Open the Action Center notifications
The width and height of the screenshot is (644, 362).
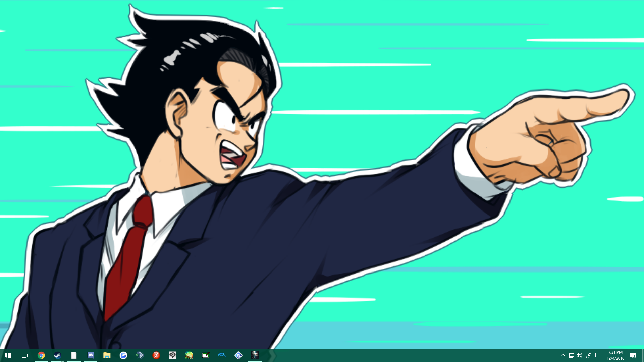click(633, 355)
